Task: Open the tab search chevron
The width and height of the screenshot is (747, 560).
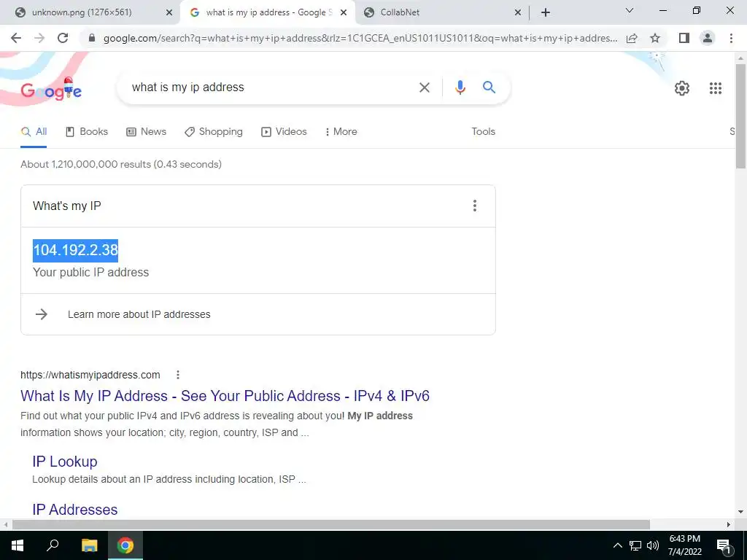Action: [x=630, y=11]
